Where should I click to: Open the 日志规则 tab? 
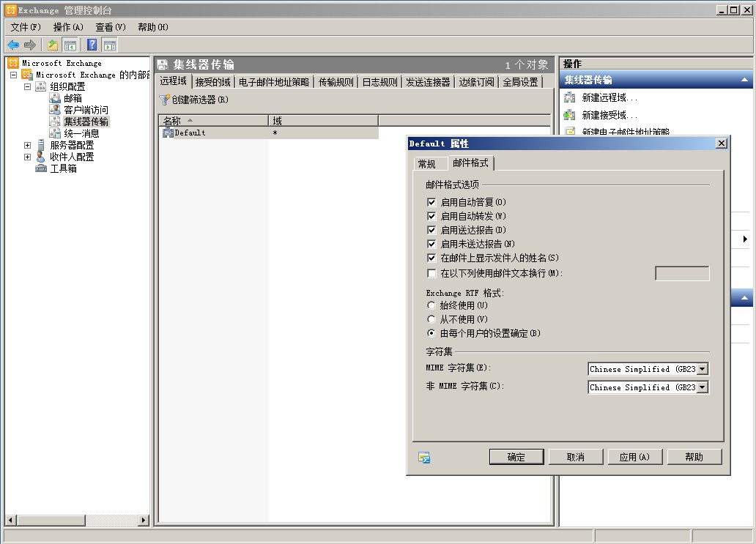pos(380,83)
